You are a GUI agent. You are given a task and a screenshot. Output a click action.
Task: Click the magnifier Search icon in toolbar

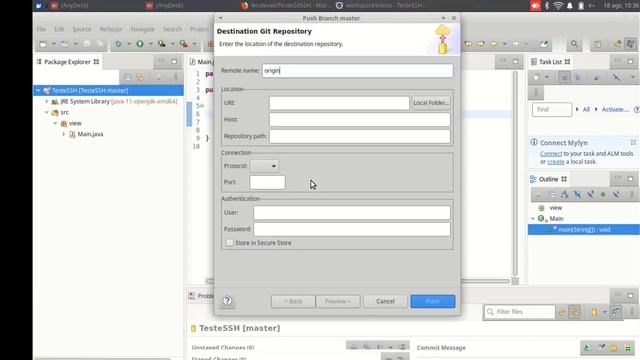(574, 44)
